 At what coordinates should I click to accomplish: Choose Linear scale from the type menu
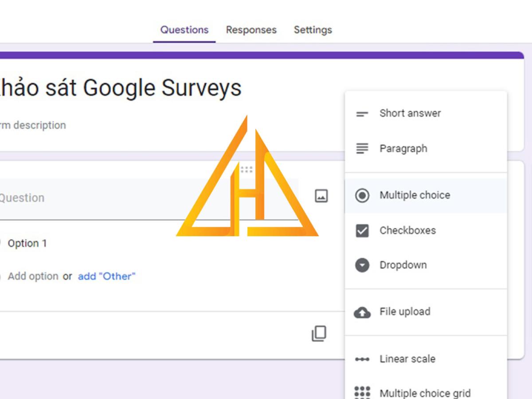tap(407, 359)
